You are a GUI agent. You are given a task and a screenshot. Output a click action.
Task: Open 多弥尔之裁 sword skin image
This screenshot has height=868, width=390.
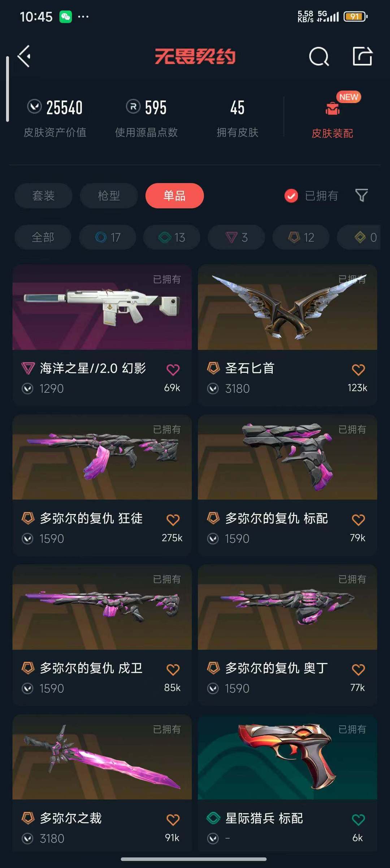pyautogui.click(x=102, y=757)
